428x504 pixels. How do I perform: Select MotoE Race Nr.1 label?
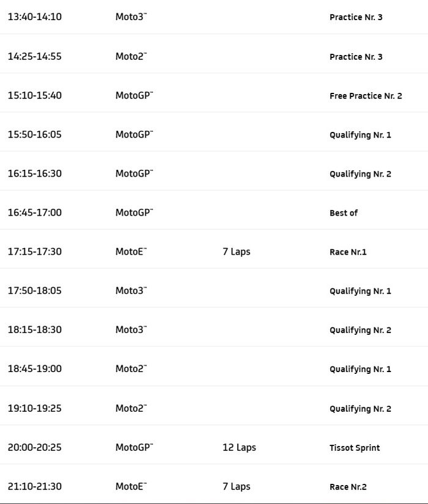(x=348, y=252)
